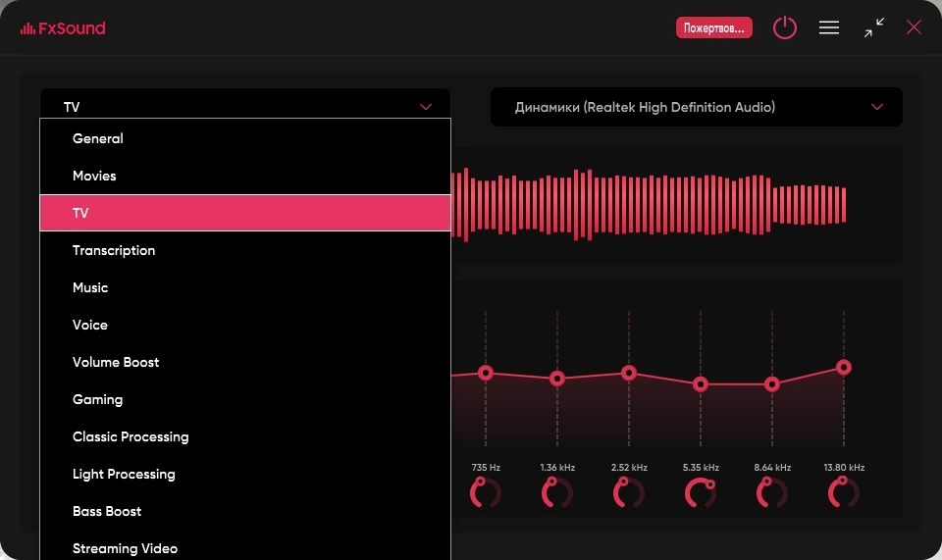Image resolution: width=942 pixels, height=560 pixels.
Task: Toggle the FxSound power button
Action: tap(785, 27)
